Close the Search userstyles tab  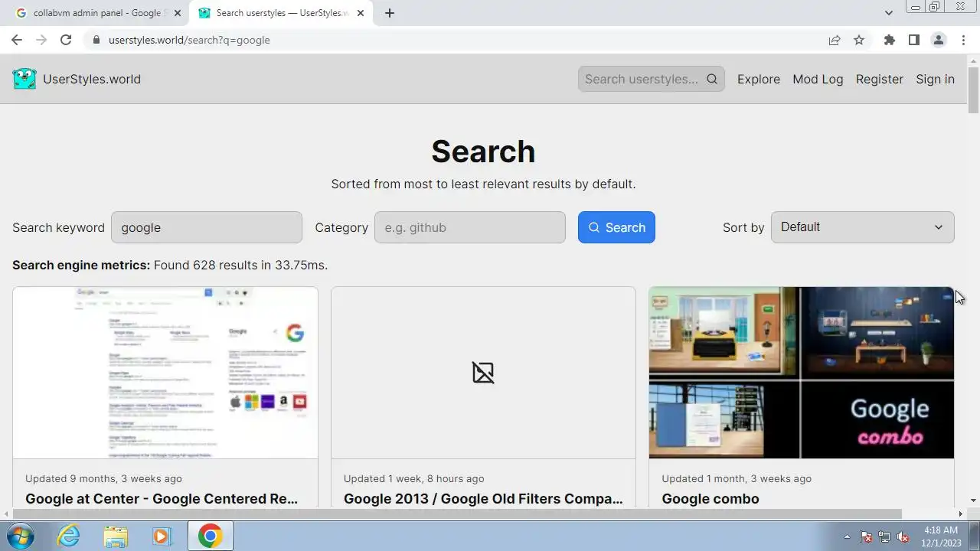361,13
